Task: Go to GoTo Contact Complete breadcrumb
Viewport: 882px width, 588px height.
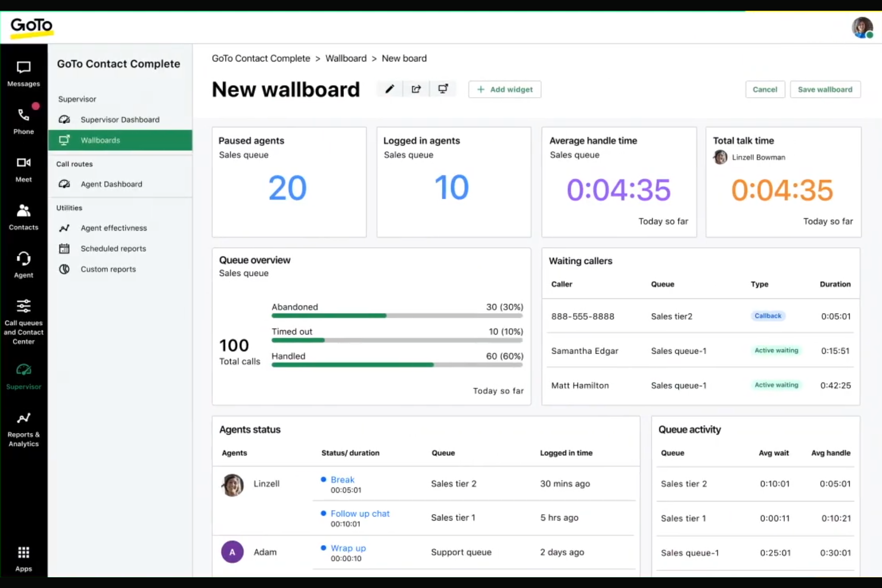Action: [x=261, y=58]
